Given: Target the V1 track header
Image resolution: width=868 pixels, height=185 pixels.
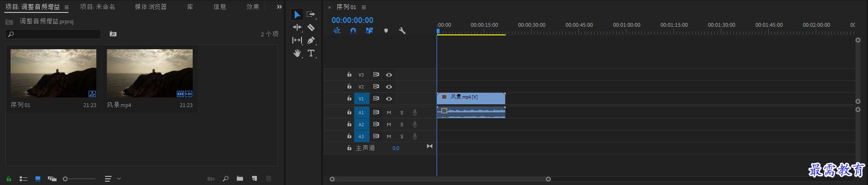Looking at the screenshot, I should 361,98.
